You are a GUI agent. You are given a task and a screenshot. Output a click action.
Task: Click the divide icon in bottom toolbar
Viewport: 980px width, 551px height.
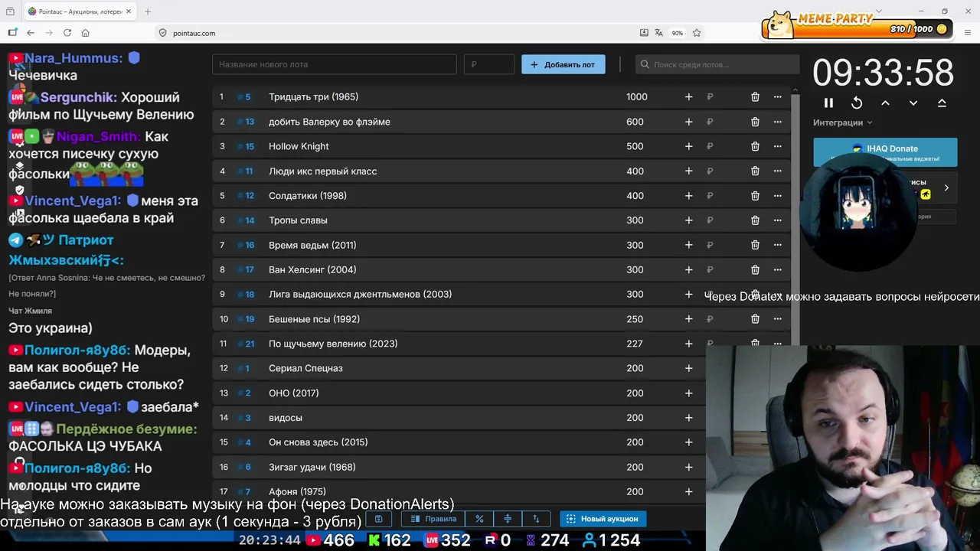(508, 519)
